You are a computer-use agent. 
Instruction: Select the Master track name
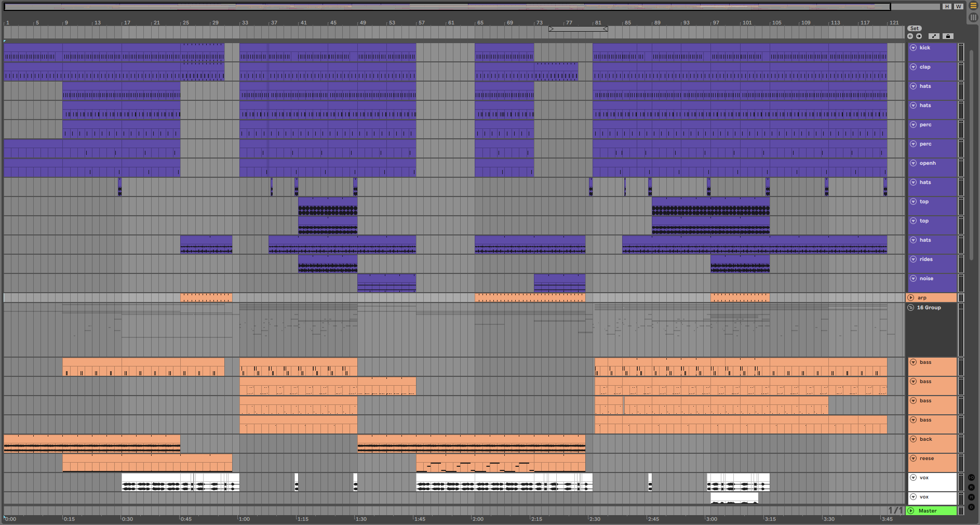point(928,511)
